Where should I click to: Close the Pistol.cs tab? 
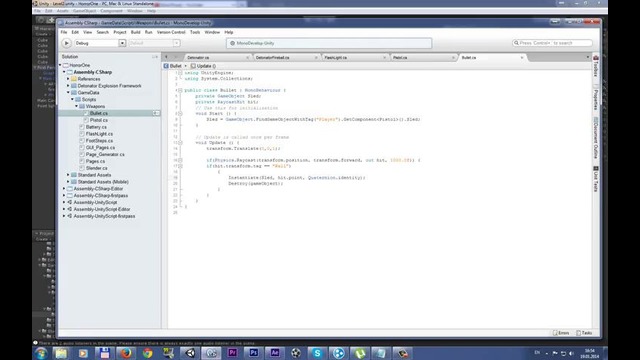[453, 58]
